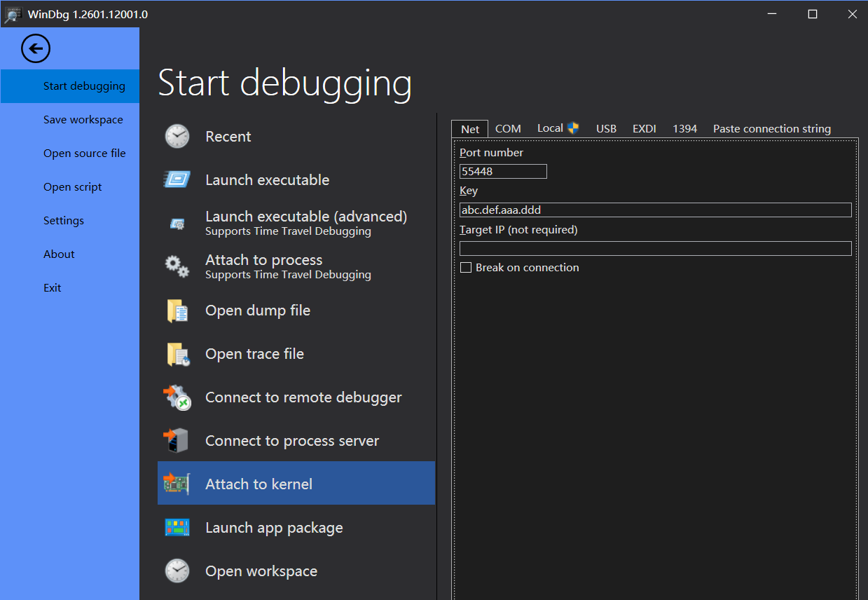Close the WinDbg window
The image size is (868, 600).
[852, 14]
